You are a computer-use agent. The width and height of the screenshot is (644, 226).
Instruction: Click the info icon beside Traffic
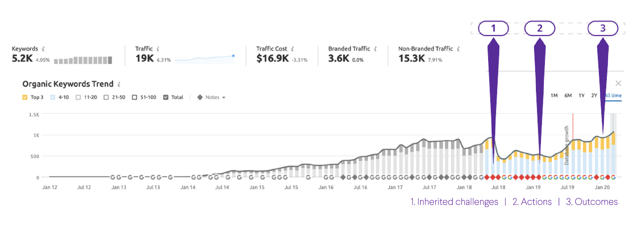[158, 49]
